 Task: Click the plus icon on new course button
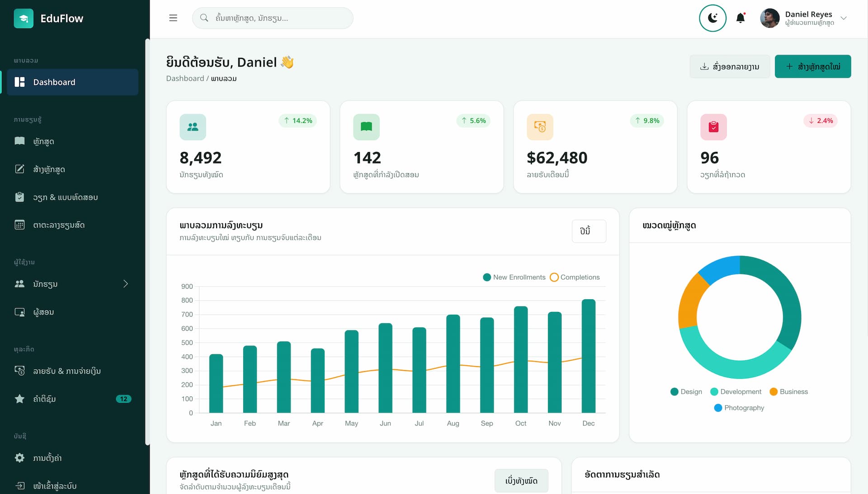tap(789, 66)
